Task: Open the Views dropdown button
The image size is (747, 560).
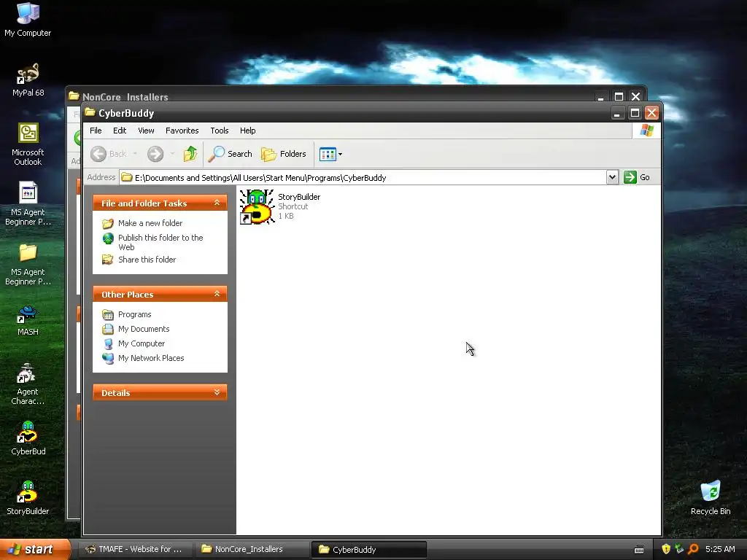Action: [x=330, y=155]
